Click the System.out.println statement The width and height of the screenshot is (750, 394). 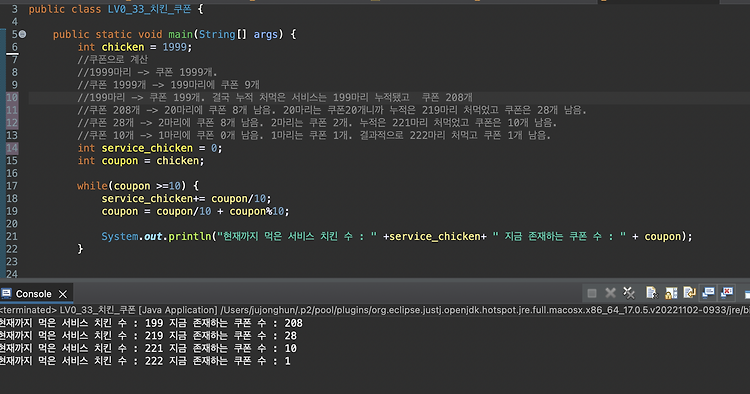click(x=397, y=236)
